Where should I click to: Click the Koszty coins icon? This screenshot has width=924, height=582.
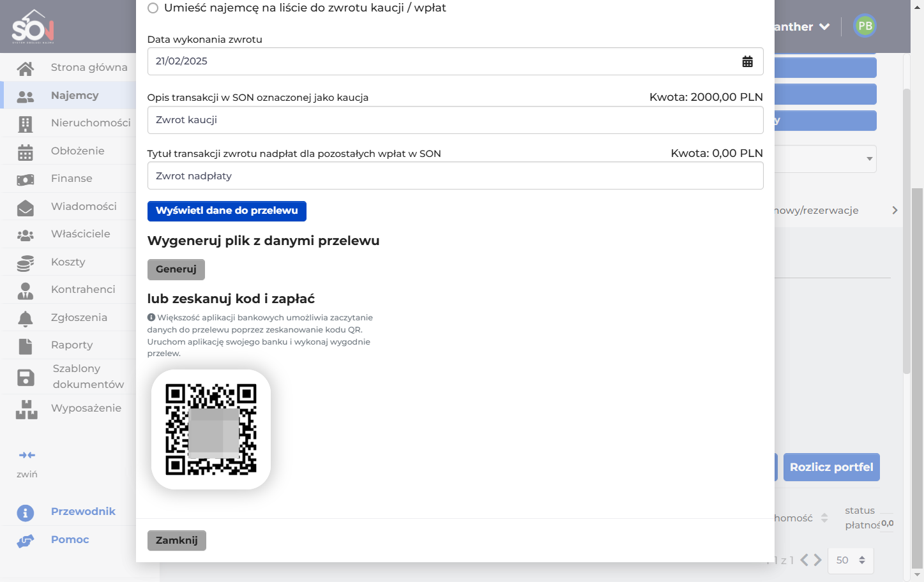[x=26, y=262]
